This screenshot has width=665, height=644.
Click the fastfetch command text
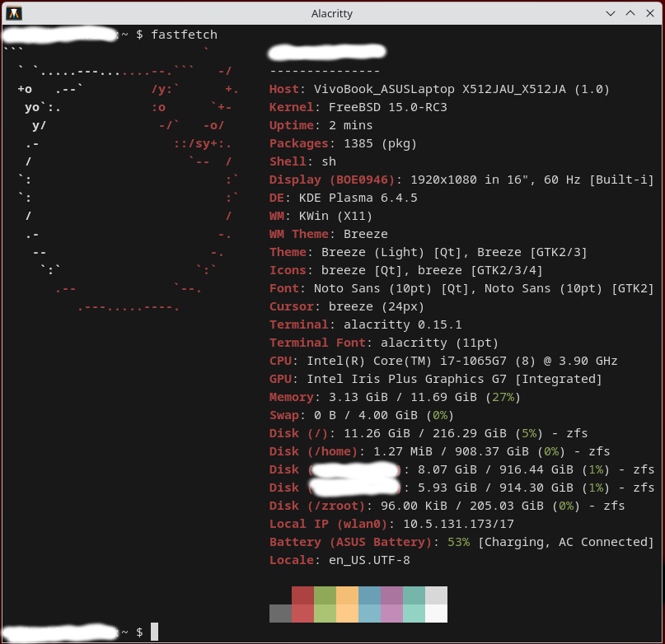coord(184,35)
